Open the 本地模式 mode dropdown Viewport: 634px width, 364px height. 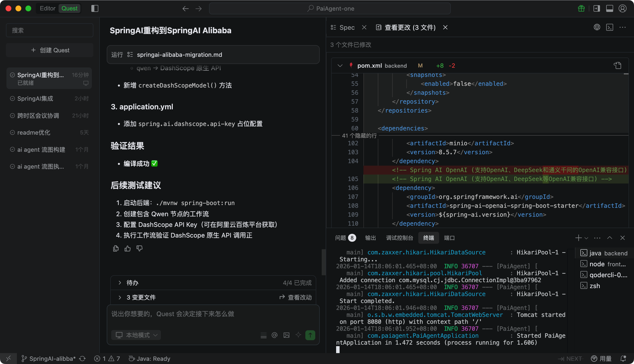(136, 335)
